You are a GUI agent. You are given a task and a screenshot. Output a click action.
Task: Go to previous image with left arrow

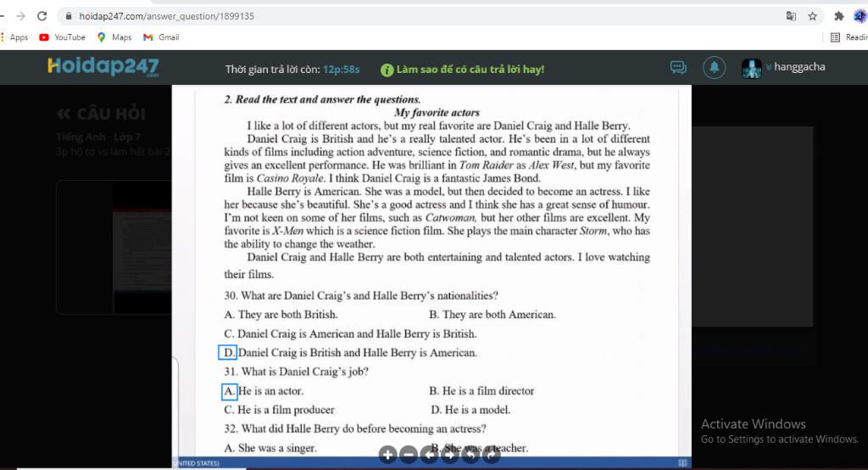pos(429,455)
